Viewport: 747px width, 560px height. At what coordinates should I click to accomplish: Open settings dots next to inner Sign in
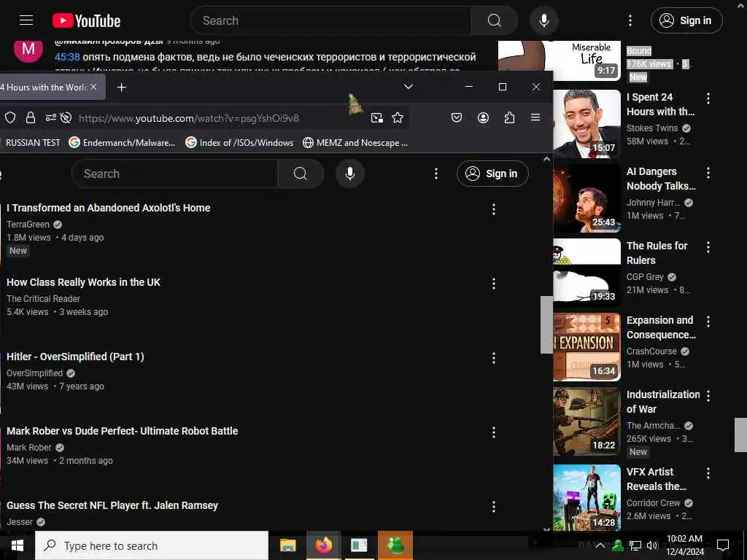coord(436,174)
